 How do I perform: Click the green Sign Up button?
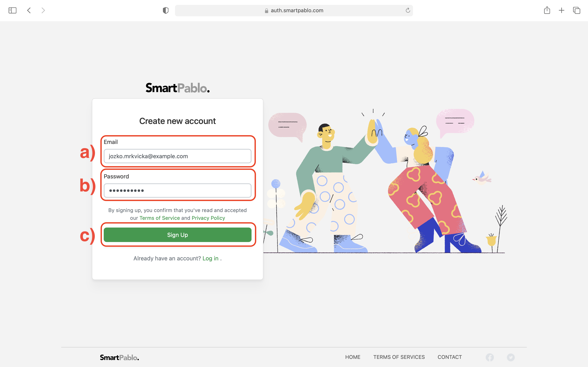(x=177, y=235)
